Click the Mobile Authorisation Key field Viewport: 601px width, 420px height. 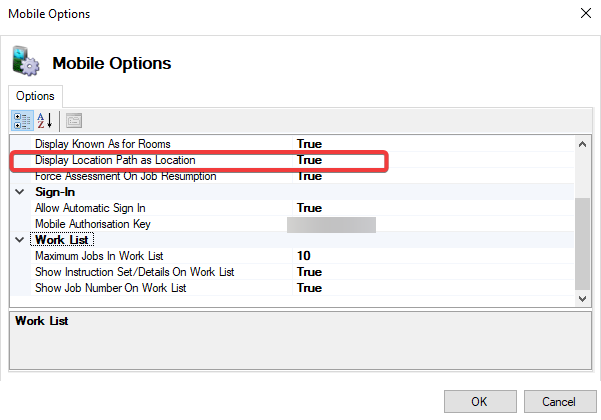[331, 224]
